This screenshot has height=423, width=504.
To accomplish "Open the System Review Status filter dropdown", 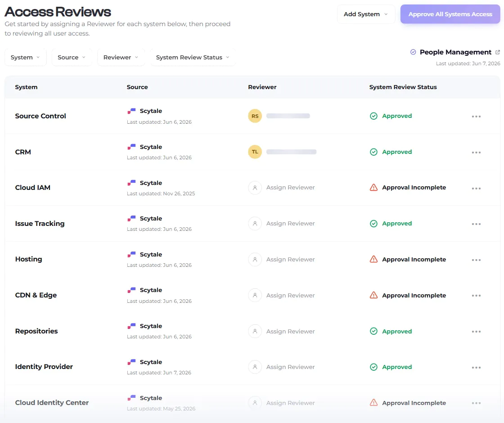I will click(x=193, y=57).
